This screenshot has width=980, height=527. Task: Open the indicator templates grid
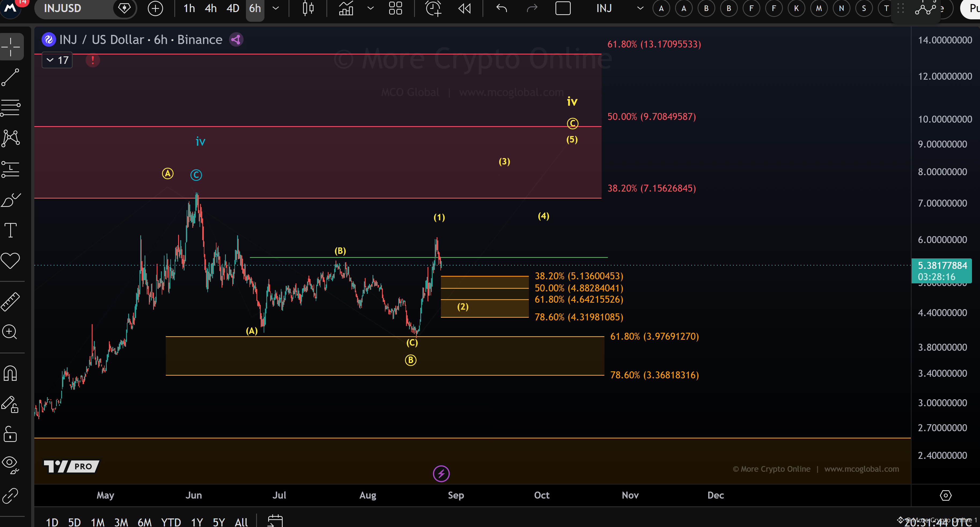(396, 8)
